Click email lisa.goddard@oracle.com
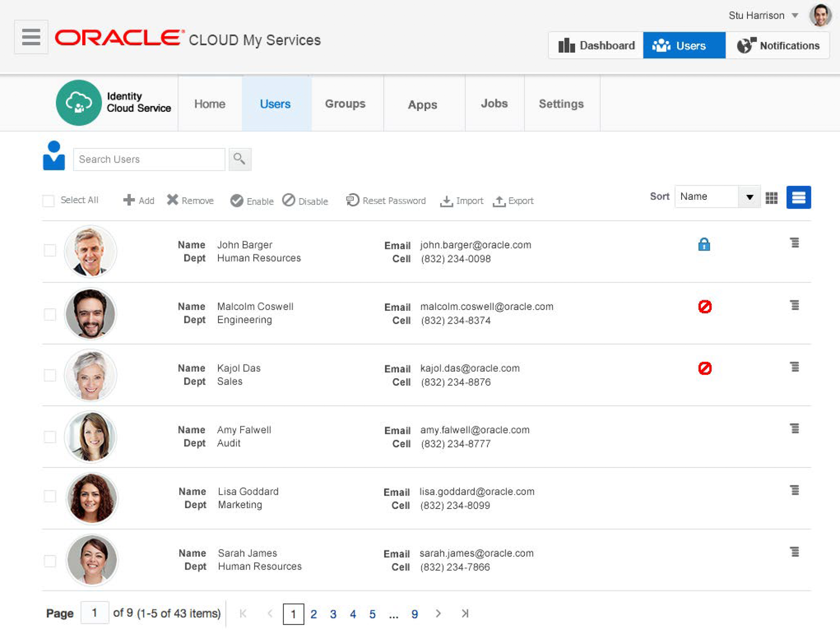840x630 pixels. pos(477,491)
